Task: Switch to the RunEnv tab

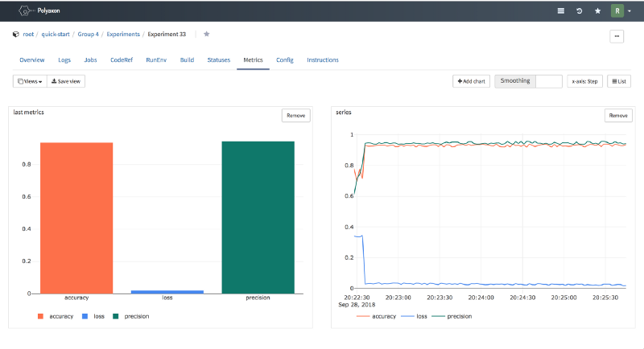Action: coord(156,60)
